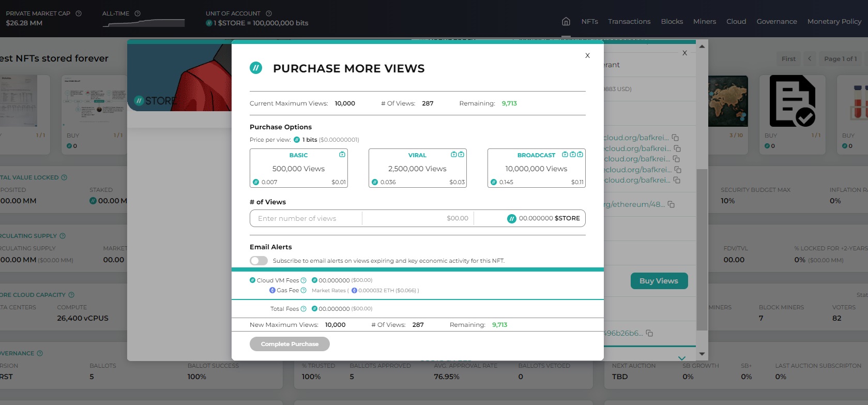Viewport: 868px width, 405px height.
Task: Click the Complete Purchase button
Action: point(290,344)
